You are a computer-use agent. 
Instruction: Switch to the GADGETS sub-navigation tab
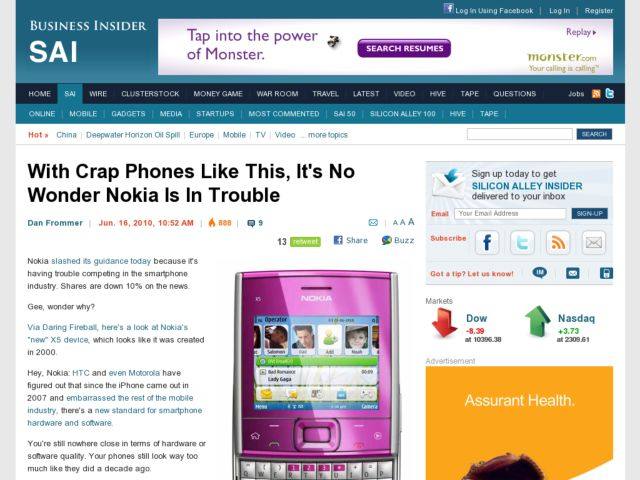[x=128, y=114]
